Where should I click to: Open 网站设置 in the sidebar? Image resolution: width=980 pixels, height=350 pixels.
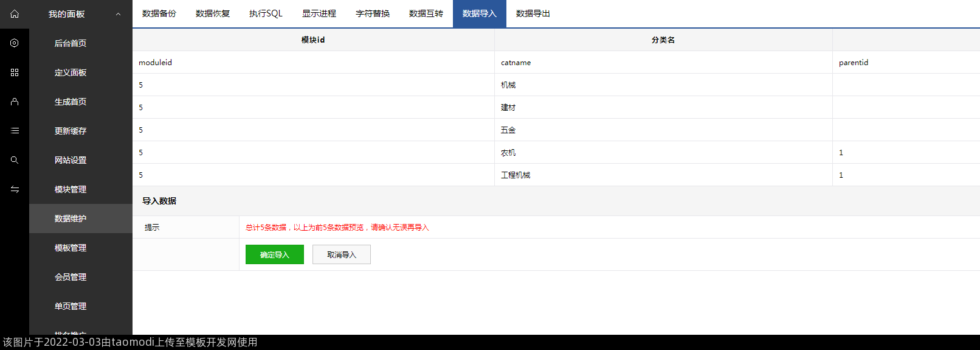[71, 160]
